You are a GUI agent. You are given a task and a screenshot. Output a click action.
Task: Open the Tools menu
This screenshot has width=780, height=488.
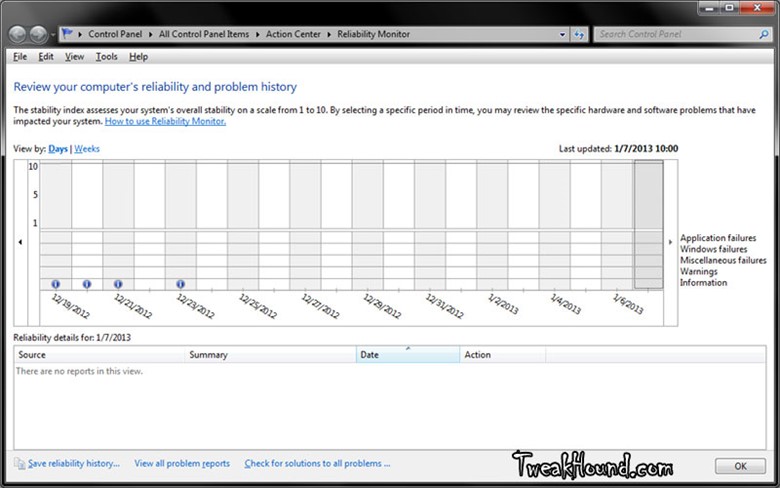click(x=106, y=57)
